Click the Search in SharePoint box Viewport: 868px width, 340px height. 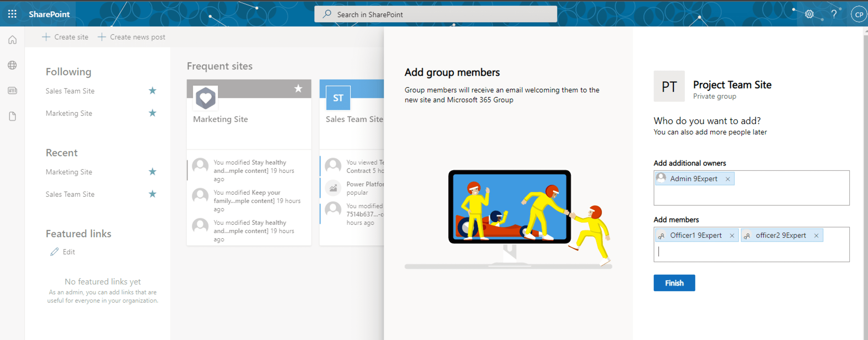(435, 14)
